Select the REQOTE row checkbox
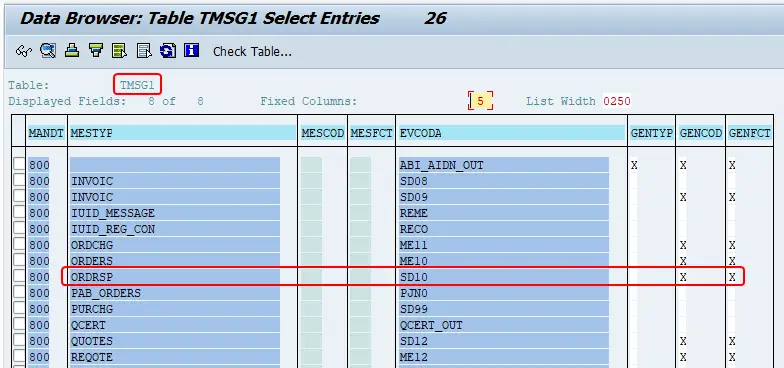784x368 pixels. click(x=19, y=357)
